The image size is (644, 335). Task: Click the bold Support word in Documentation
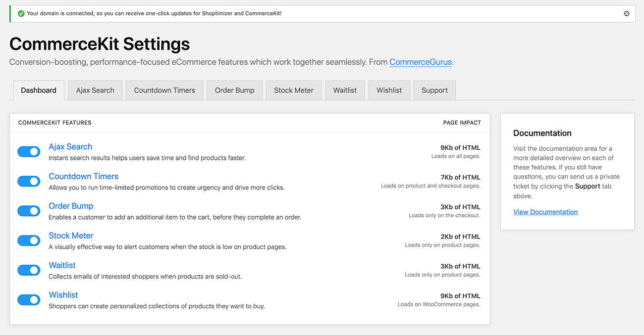588,187
